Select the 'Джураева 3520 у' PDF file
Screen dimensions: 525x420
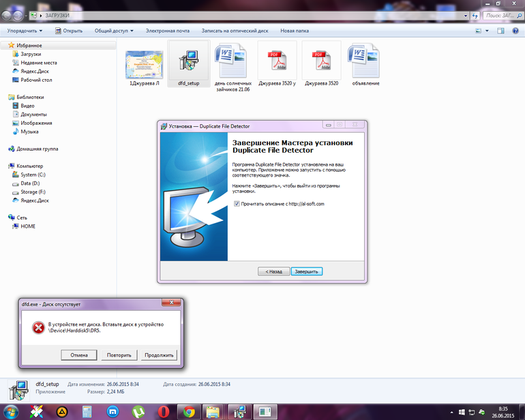277,62
